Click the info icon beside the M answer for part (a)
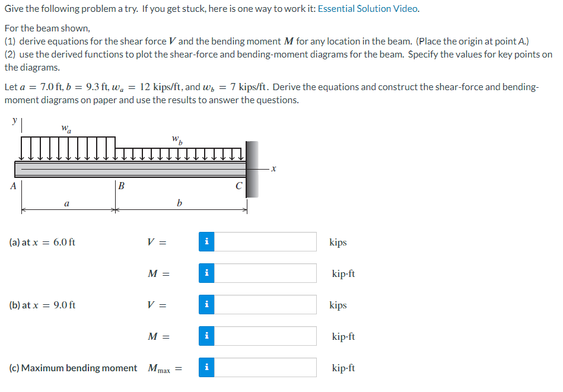This screenshot has height=392, width=563. [x=206, y=273]
